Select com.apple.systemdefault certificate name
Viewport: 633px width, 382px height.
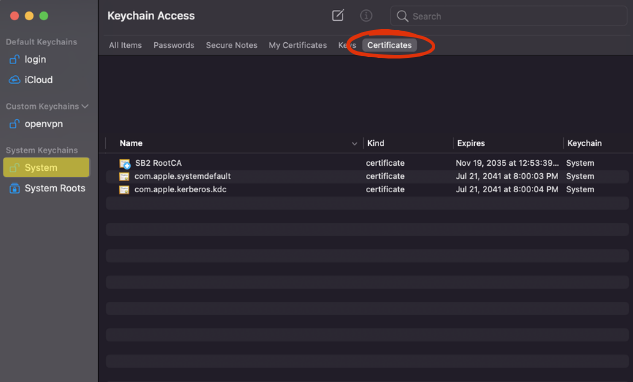pos(182,176)
